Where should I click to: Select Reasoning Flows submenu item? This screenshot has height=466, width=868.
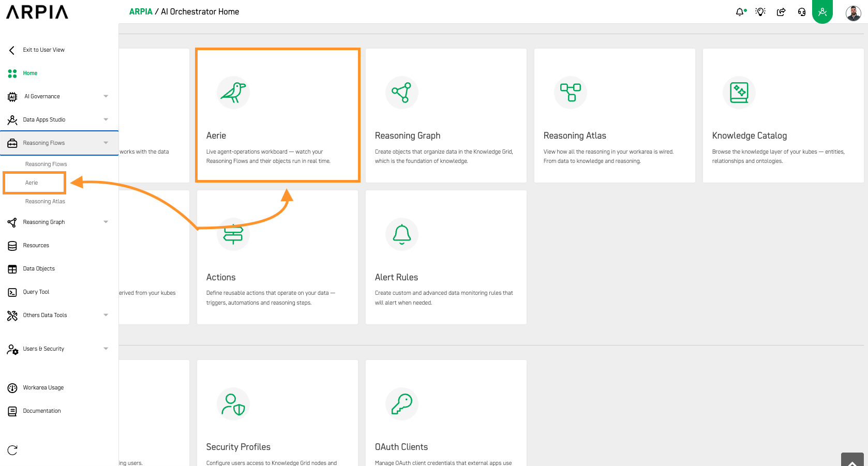46,164
